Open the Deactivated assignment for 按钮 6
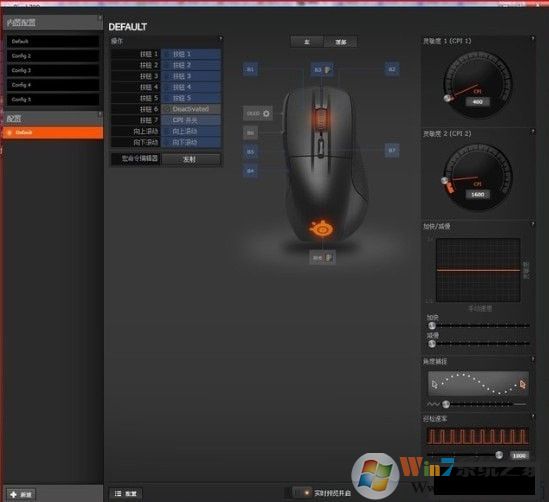This screenshot has height=502, width=549. (191, 109)
